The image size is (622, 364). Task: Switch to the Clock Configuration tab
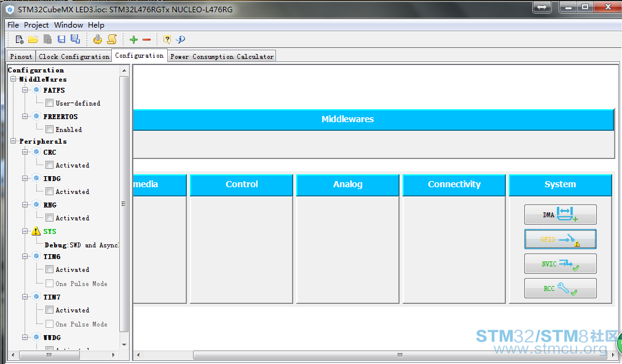click(74, 56)
